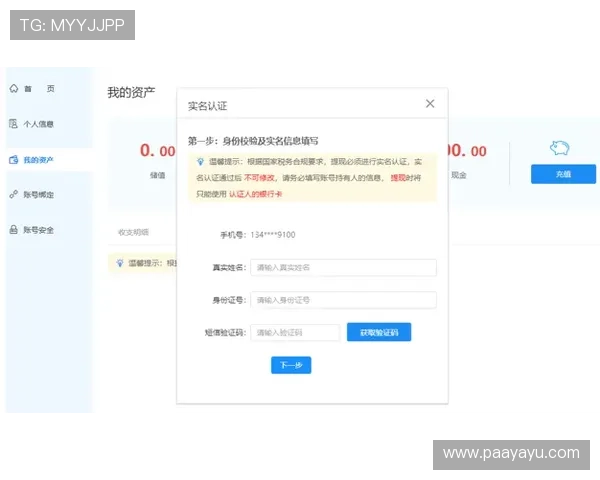Click the red 不可修改 warning text
600x480 pixels.
click(259, 178)
